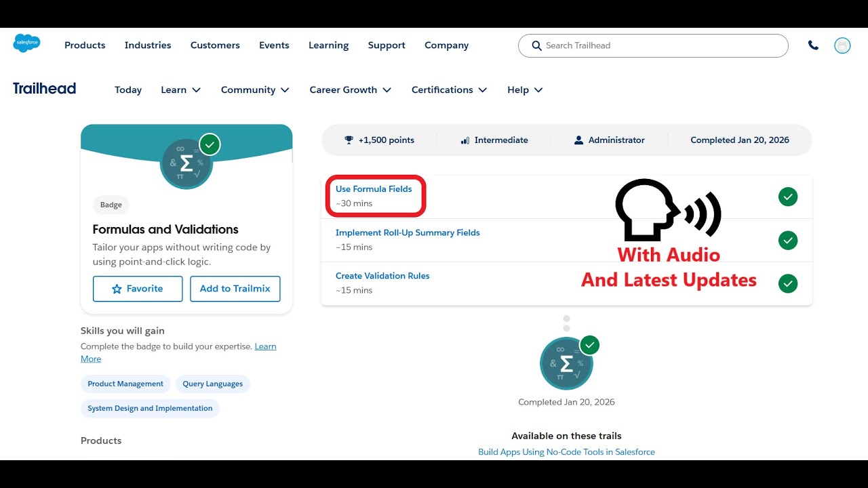Click the Formulas and Validations title
Screen dimensions: 868x488
(165, 229)
